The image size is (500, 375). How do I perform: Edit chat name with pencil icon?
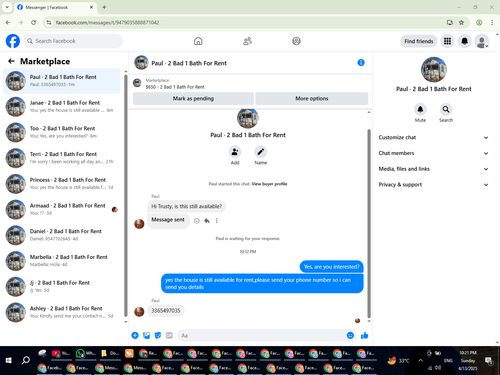click(x=261, y=152)
